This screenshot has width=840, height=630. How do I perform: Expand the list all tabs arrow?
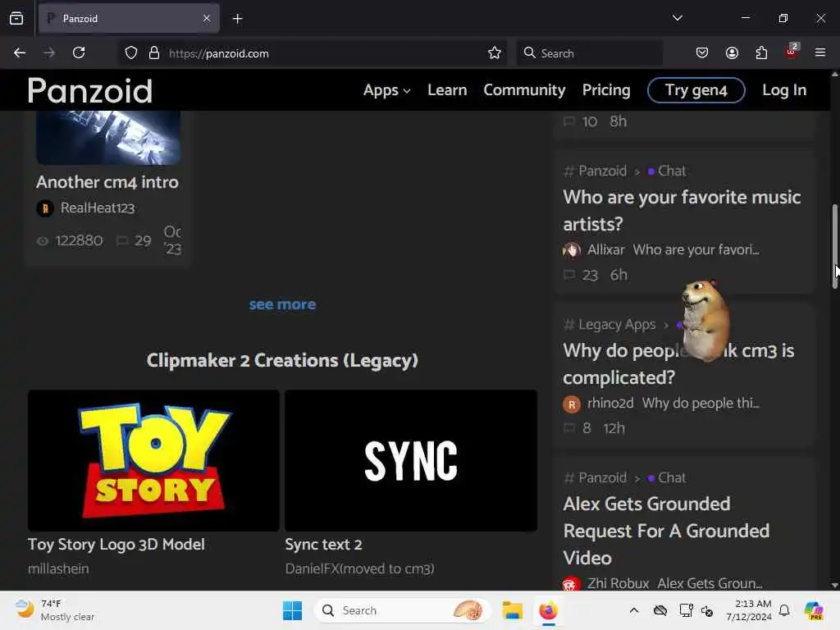(x=677, y=18)
